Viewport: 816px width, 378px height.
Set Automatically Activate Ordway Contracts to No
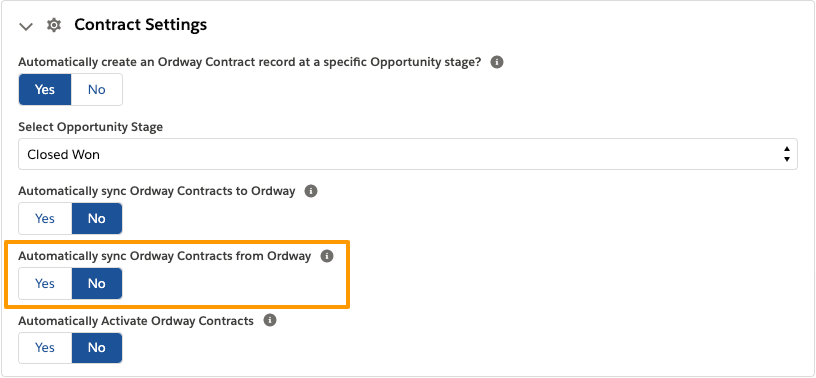97,348
